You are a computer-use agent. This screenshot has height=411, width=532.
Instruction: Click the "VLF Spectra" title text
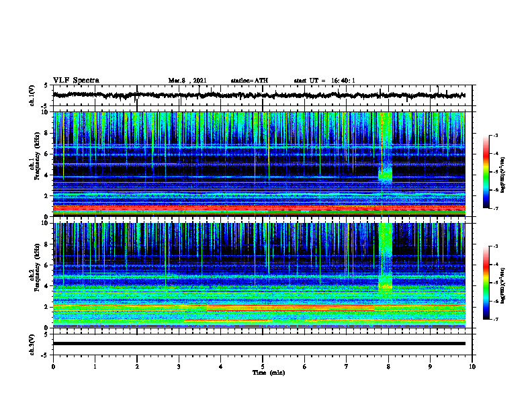[x=76, y=81]
